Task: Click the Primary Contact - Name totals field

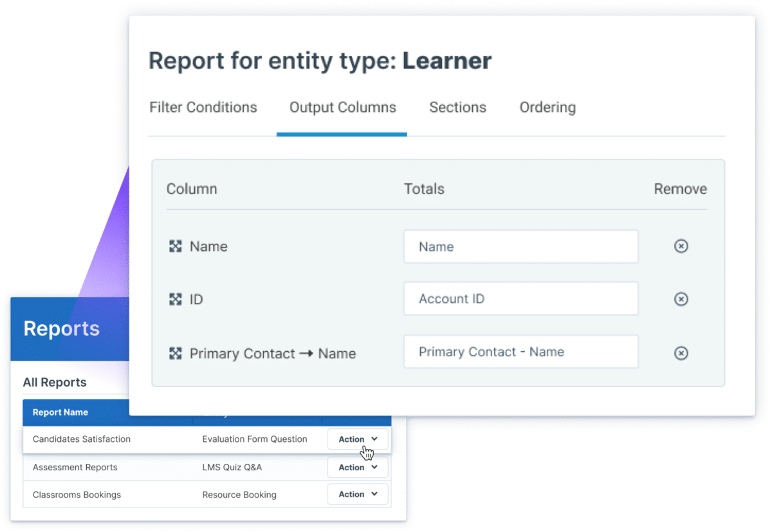Action: pyautogui.click(x=520, y=351)
